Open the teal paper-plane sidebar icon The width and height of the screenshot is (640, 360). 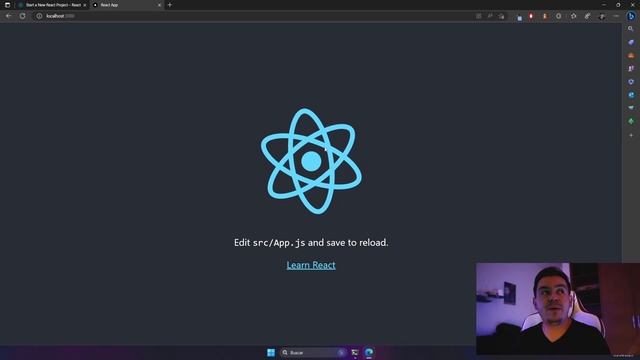631,108
